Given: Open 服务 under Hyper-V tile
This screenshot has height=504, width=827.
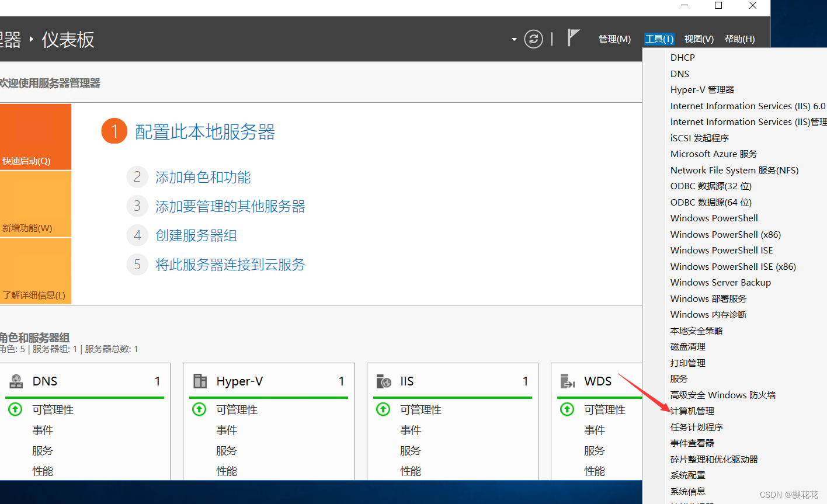Looking at the screenshot, I should [227, 451].
